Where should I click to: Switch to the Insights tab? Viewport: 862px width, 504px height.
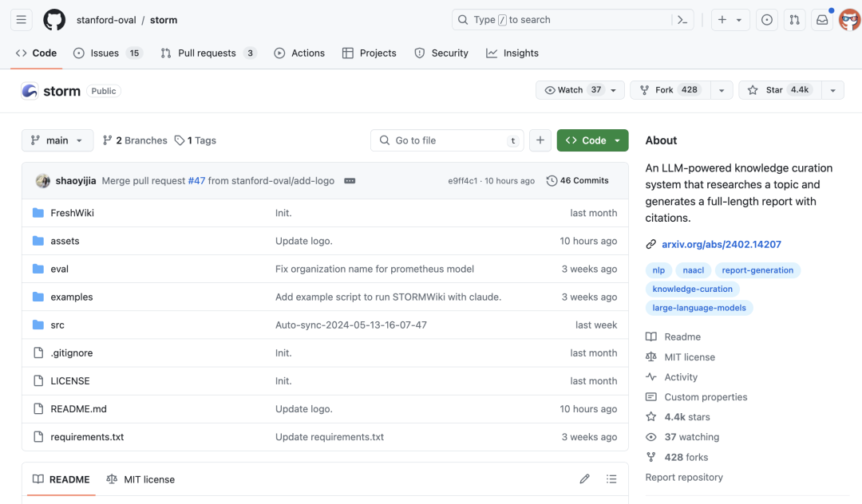tap(512, 53)
